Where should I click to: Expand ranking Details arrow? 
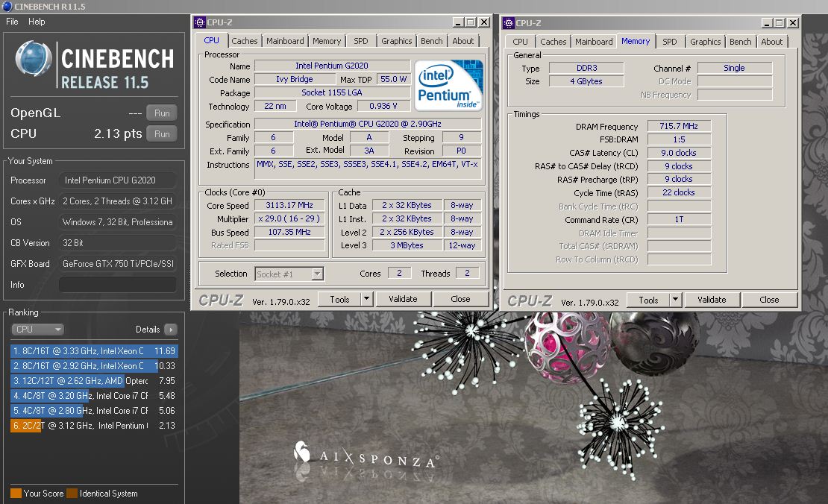pos(171,330)
